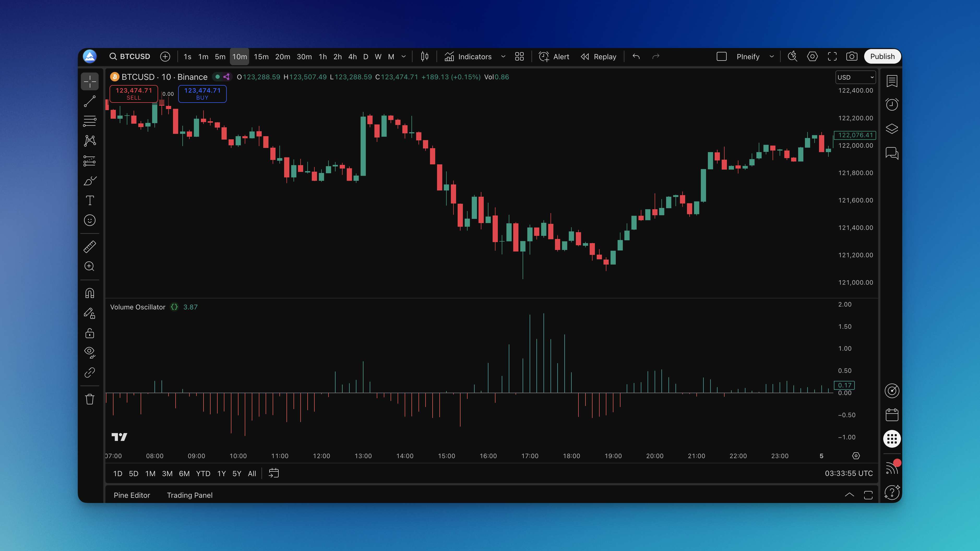Screen dimensions: 980x551
Task: Click the Publish button
Action: point(882,57)
